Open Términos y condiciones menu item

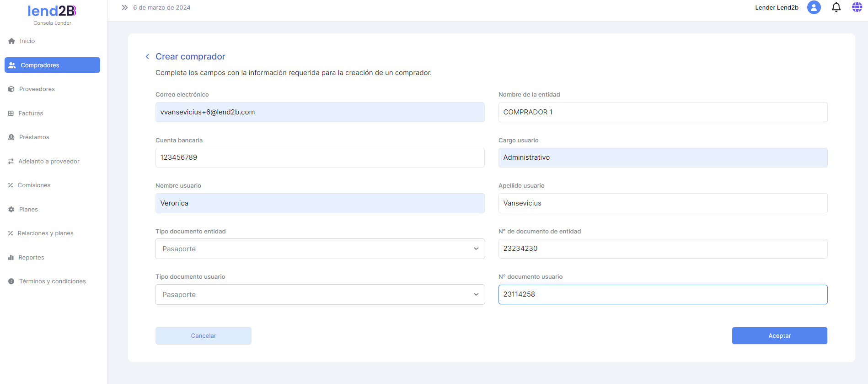[52, 281]
